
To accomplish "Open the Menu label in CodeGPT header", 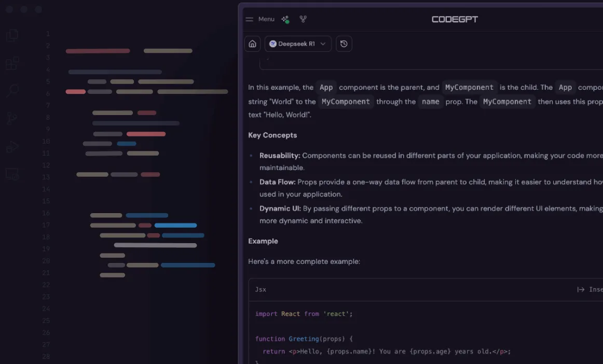I will point(266,19).
